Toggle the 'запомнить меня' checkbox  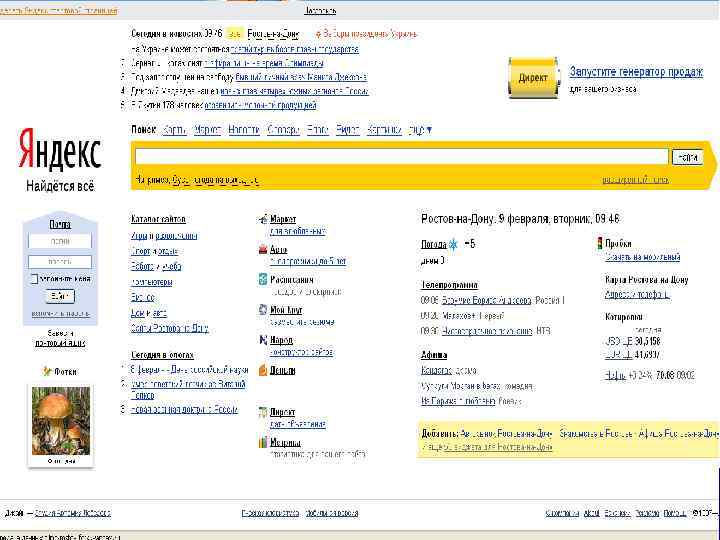click(x=34, y=279)
